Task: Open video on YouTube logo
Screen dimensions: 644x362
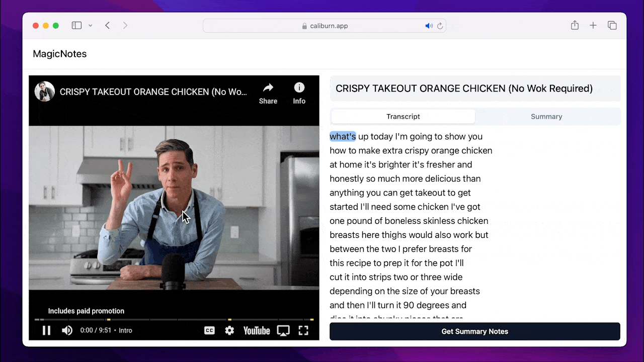Action: tap(257, 330)
